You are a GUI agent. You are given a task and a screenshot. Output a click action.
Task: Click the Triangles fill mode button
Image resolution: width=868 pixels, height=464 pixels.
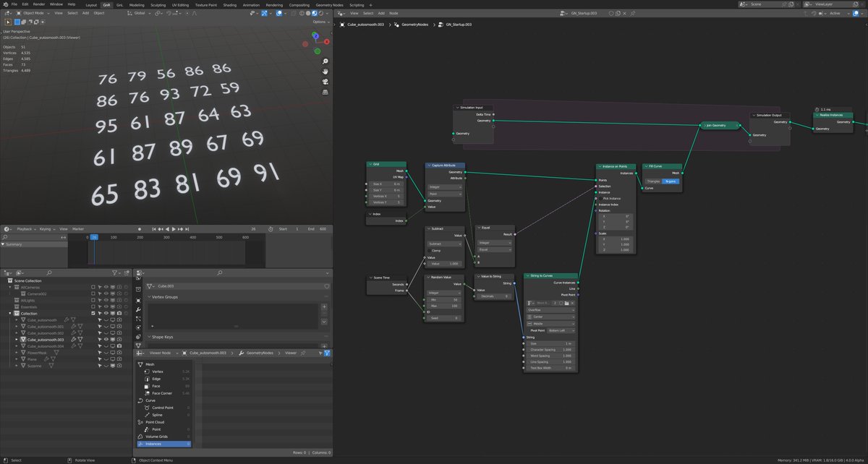click(x=653, y=181)
